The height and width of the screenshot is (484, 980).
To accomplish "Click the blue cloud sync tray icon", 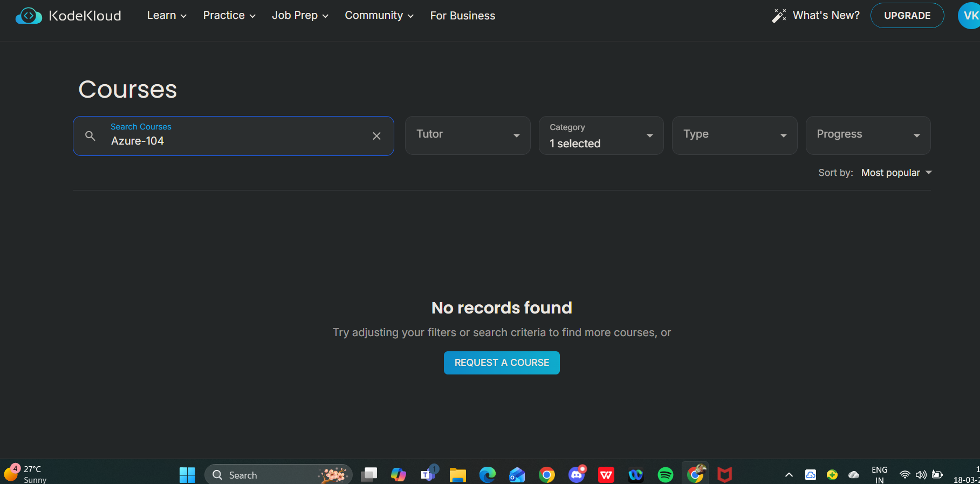I will tap(811, 475).
